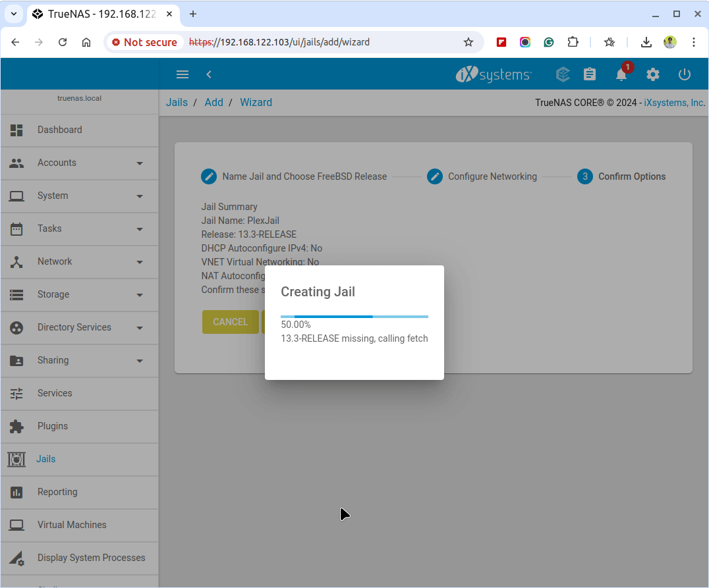Edit step Name Jail pencil icon
The image size is (709, 588).
point(209,176)
